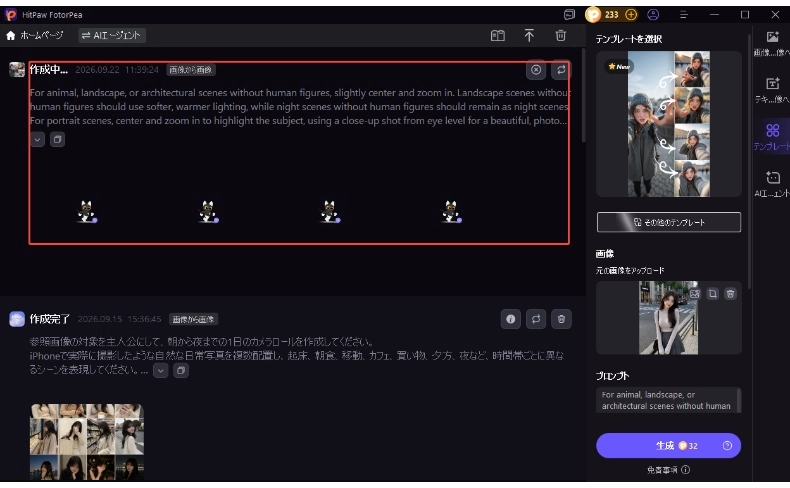Replace the uploaded image icon
Image resolution: width=790 pixels, height=488 pixels.
pyautogui.click(x=695, y=294)
